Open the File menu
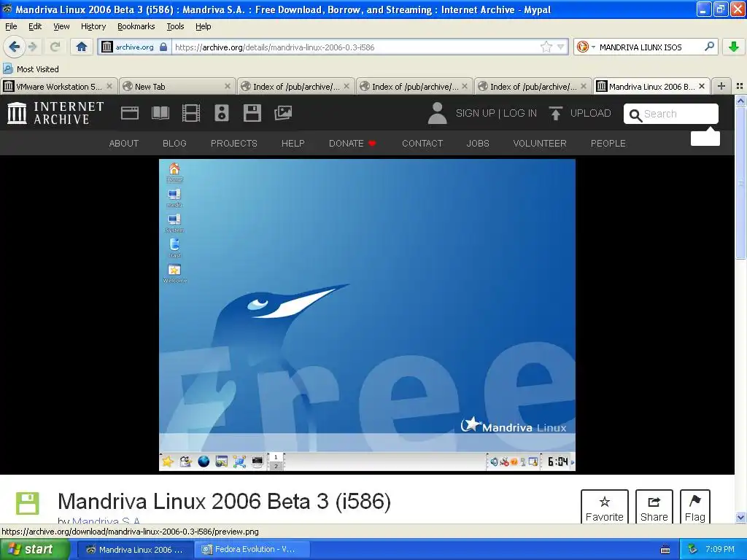 (10, 26)
